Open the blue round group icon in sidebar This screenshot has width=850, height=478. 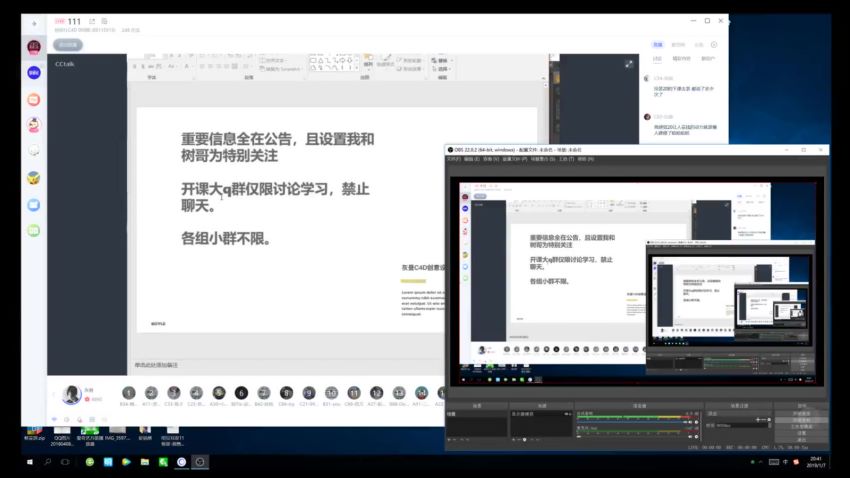click(34, 73)
